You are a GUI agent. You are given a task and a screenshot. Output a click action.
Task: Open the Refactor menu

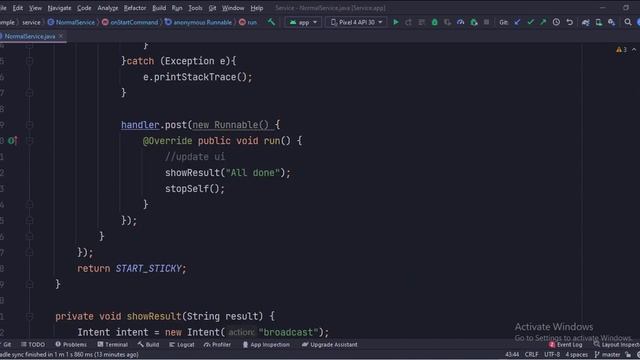click(x=135, y=8)
